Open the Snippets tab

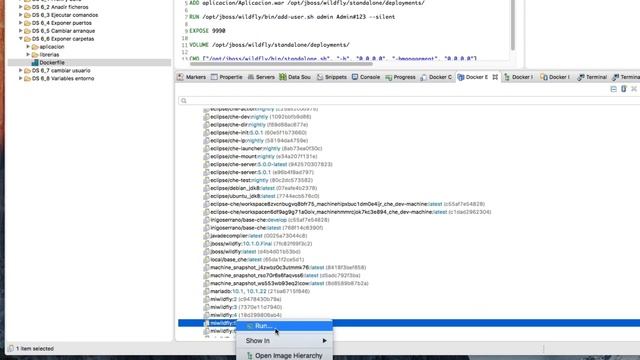pyautogui.click(x=331, y=77)
